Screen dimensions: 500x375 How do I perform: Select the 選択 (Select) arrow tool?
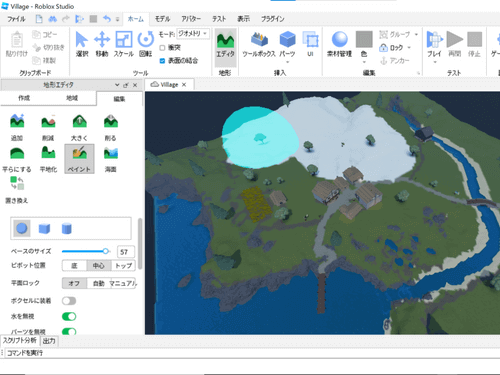[x=82, y=44]
